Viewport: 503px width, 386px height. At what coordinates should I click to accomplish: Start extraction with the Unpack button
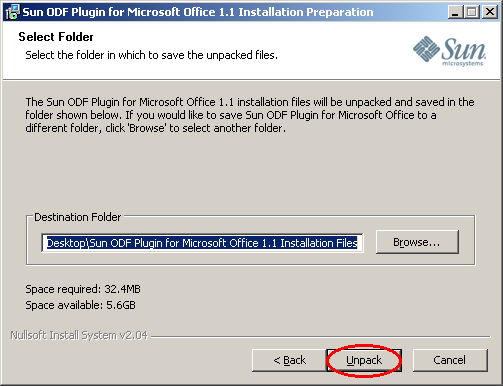tap(364, 360)
